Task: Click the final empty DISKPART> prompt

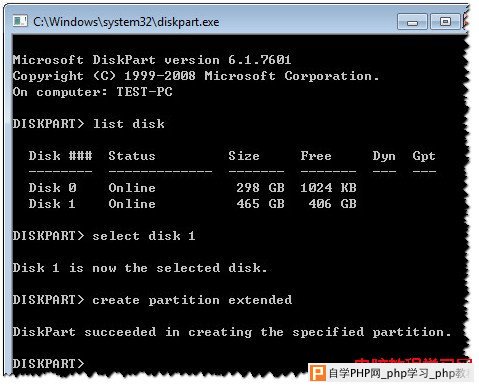Action: (49, 363)
